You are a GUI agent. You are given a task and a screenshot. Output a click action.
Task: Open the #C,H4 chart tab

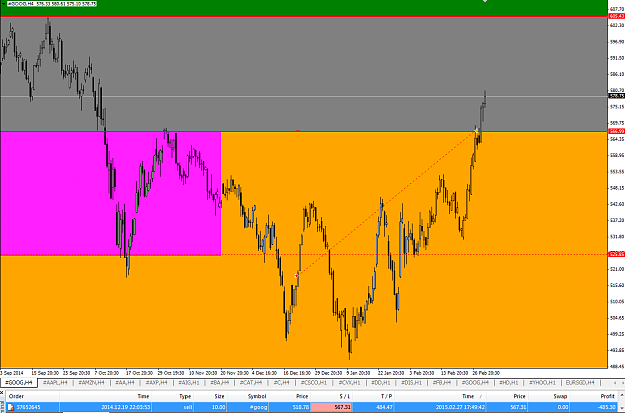tap(281, 383)
